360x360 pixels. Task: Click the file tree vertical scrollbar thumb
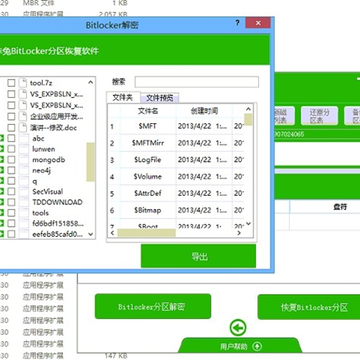(90, 162)
